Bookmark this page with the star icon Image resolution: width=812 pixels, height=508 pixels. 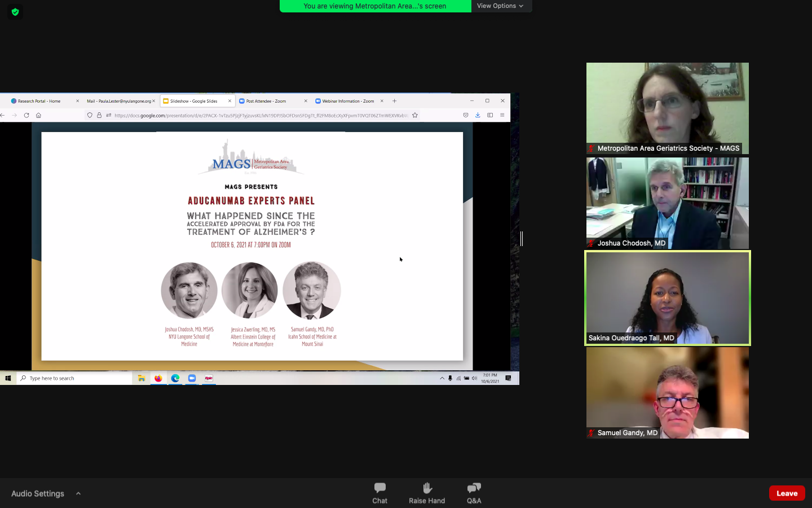click(415, 115)
